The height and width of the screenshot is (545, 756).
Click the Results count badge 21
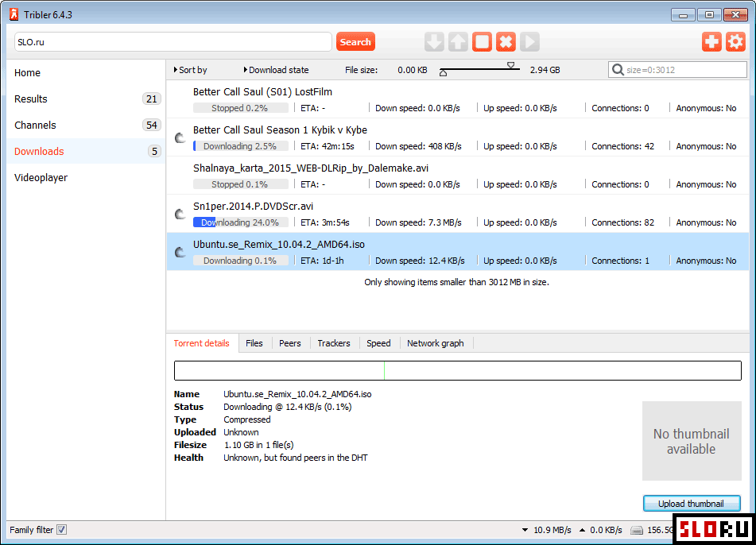click(x=151, y=99)
